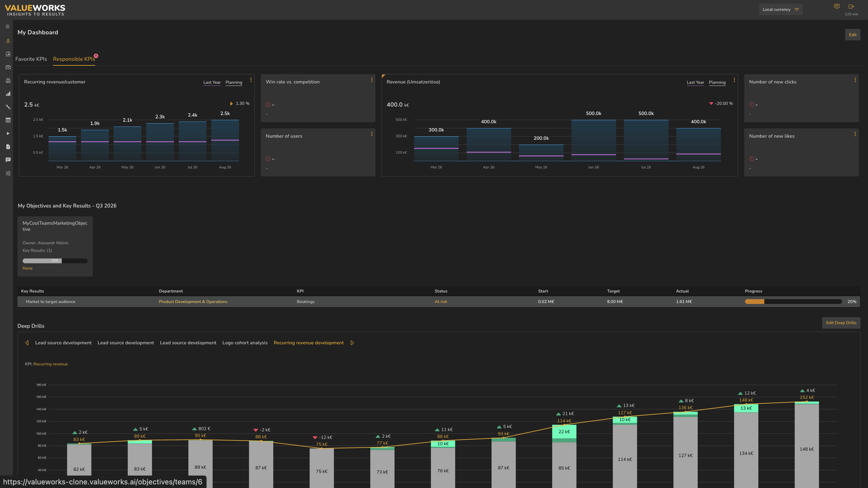Select the first Lead source development tab
Screen dimensions: 868x488
(x=63, y=343)
